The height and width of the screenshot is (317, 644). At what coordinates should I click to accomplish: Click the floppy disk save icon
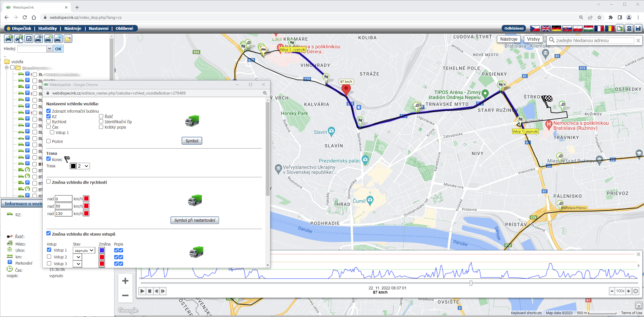click(x=638, y=28)
